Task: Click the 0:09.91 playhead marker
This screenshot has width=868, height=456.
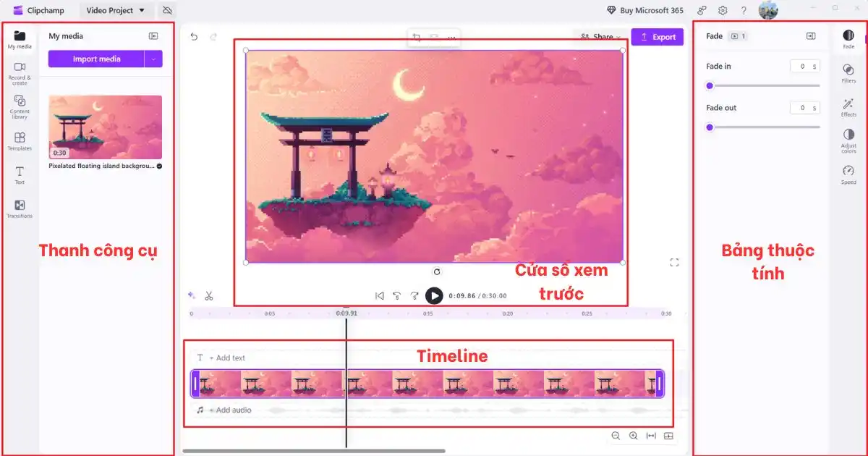Action: (346, 313)
